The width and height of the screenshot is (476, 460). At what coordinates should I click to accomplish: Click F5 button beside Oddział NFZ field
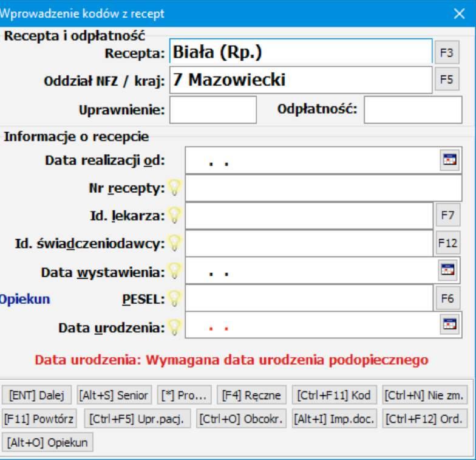(x=447, y=79)
